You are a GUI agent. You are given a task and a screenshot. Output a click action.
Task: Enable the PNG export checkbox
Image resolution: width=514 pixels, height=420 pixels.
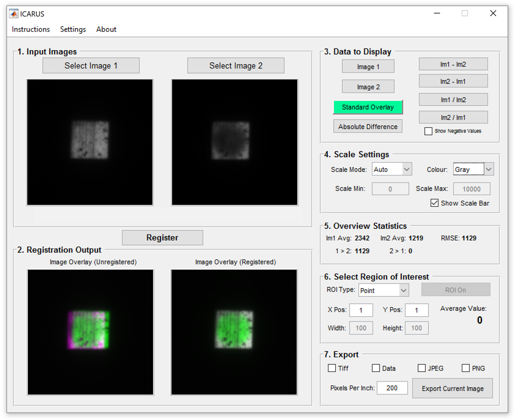coord(465,368)
